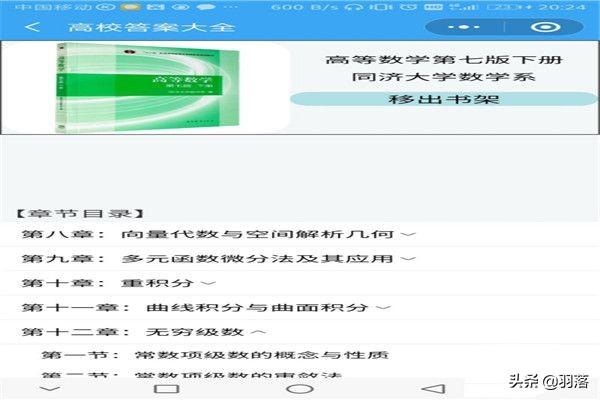600x400 pixels.
Task: Tap Android home circle button
Action: 300,389
